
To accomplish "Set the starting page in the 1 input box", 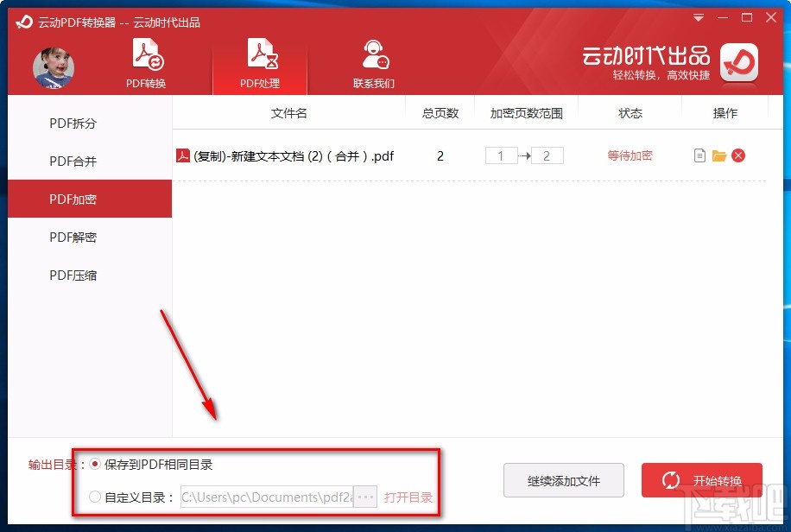I will 502,155.
